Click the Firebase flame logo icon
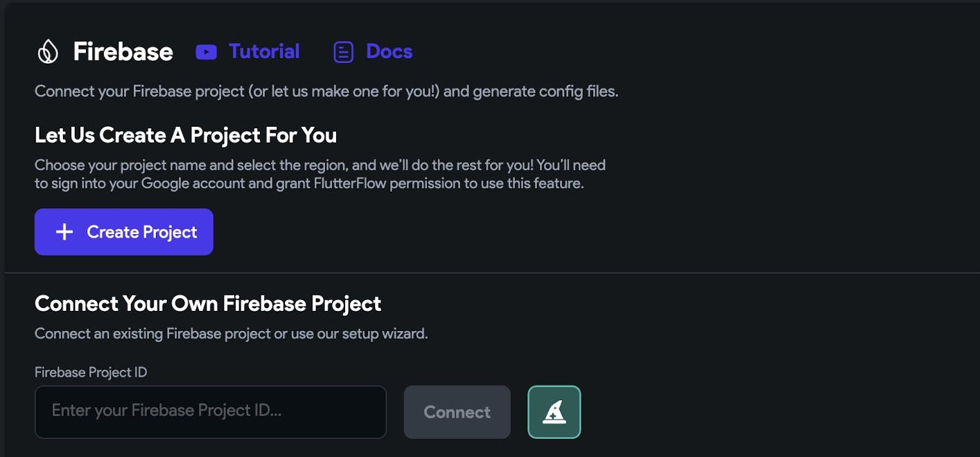Image resolution: width=980 pixels, height=457 pixels. (48, 52)
